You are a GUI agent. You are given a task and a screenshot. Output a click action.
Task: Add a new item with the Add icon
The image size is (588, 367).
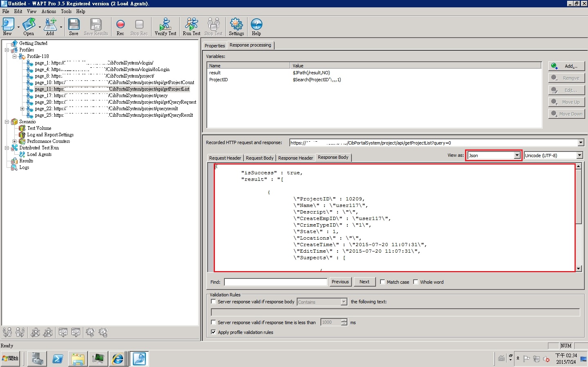point(50,26)
